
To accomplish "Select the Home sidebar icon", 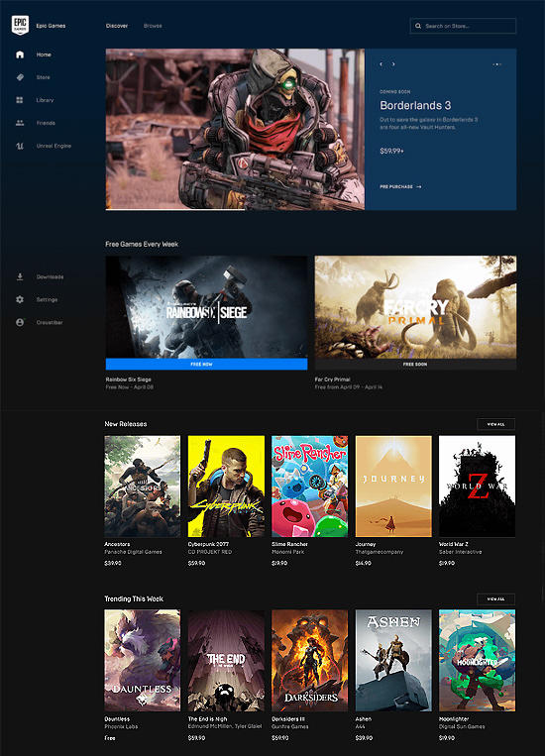I will coord(20,54).
